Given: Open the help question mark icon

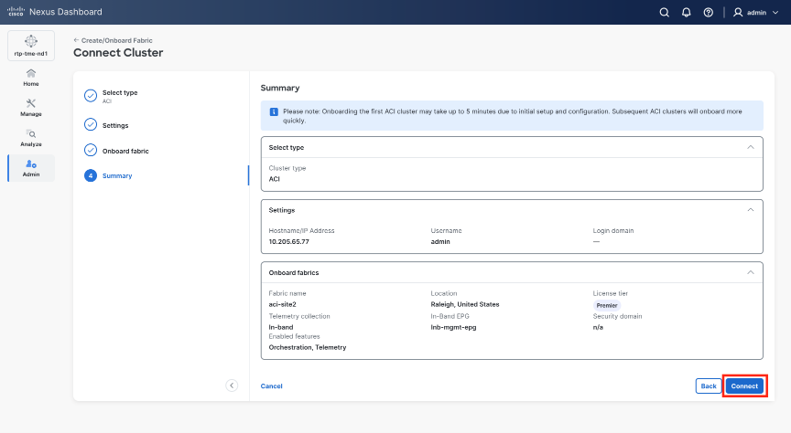Looking at the screenshot, I should (x=708, y=12).
